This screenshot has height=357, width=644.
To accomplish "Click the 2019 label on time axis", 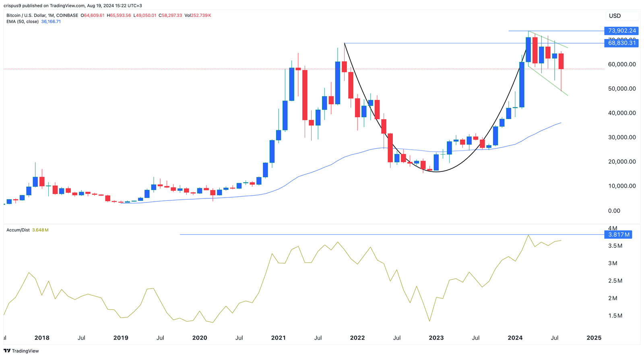I will click(x=121, y=338).
